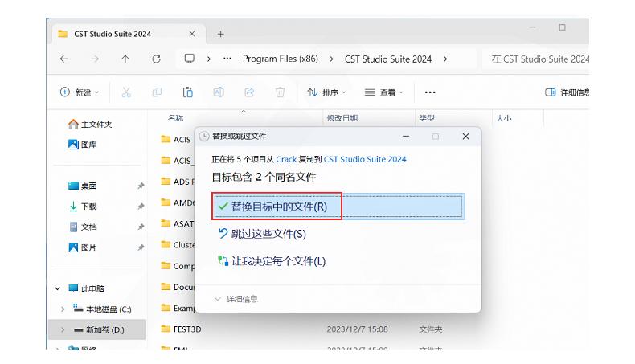The width and height of the screenshot is (635, 364).
Task: Add a new tab with plus button
Action: tap(220, 34)
